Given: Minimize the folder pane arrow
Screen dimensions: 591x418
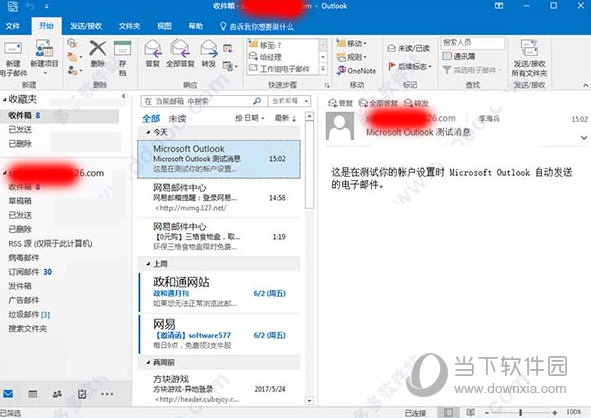Looking at the screenshot, I should pos(124,96).
